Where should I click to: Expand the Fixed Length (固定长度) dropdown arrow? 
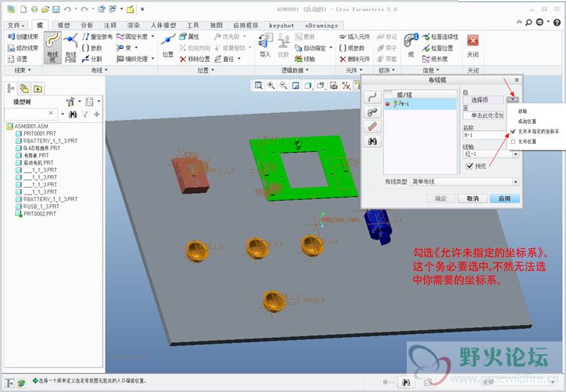pyautogui.click(x=152, y=36)
